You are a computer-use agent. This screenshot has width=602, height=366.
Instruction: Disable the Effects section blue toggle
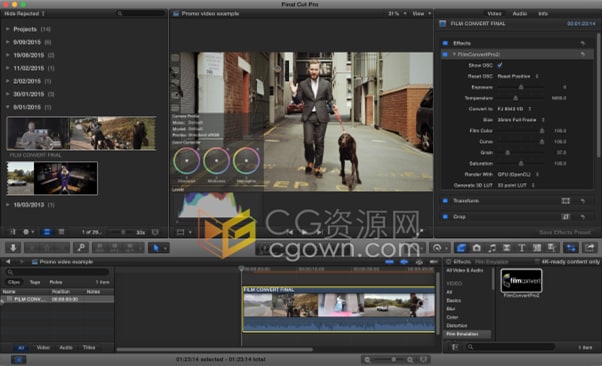[x=445, y=43]
